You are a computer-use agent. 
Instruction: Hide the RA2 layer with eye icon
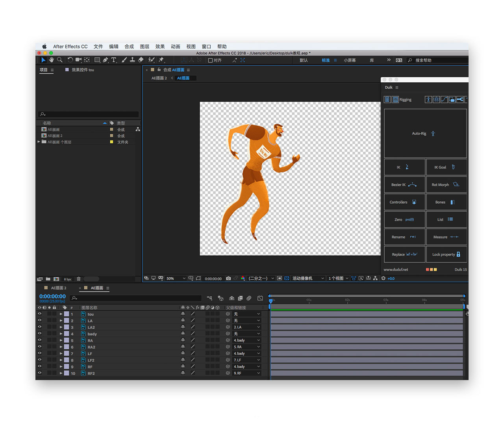pos(39,347)
